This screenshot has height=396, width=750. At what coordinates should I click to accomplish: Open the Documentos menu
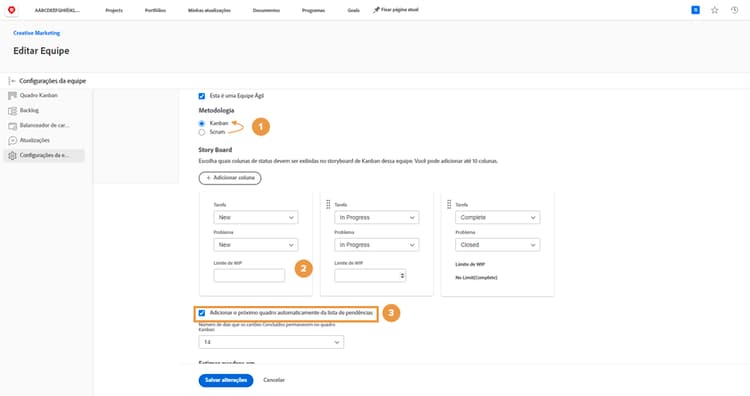[266, 10]
